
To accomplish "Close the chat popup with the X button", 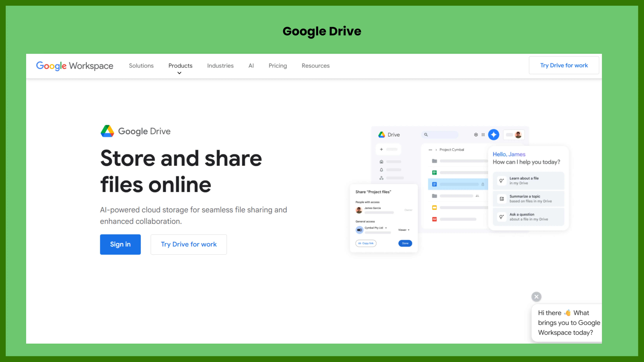I will (536, 297).
